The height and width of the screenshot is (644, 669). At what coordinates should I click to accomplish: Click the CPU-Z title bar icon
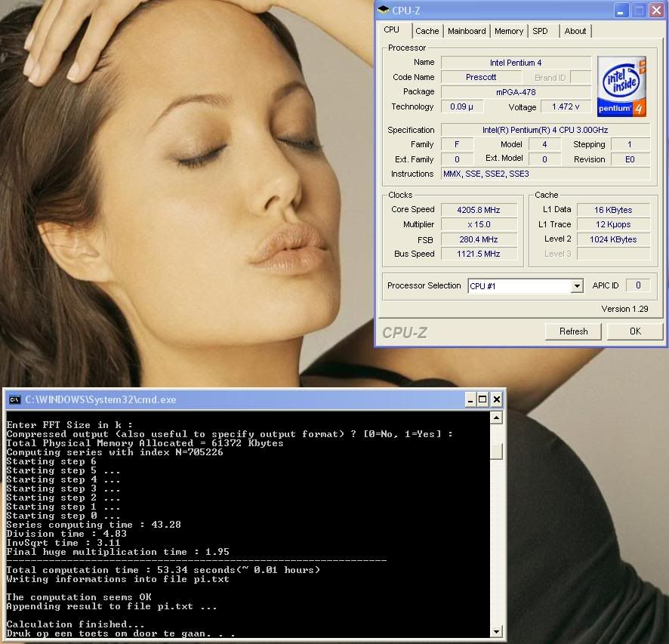click(384, 10)
